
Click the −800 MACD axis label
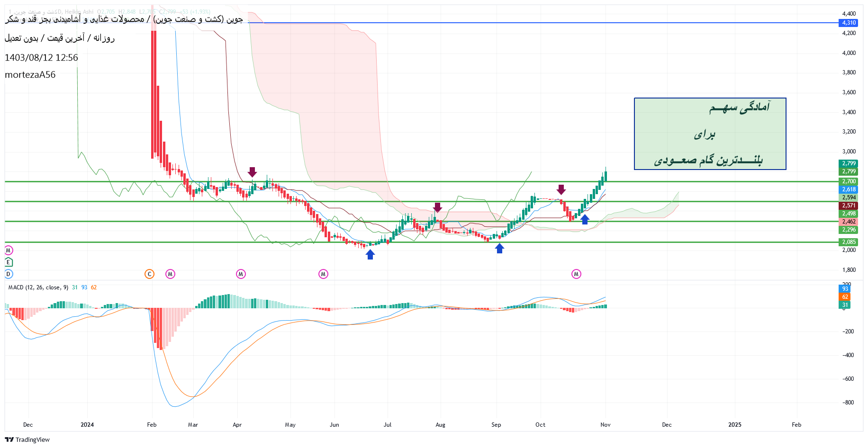pyautogui.click(x=848, y=403)
